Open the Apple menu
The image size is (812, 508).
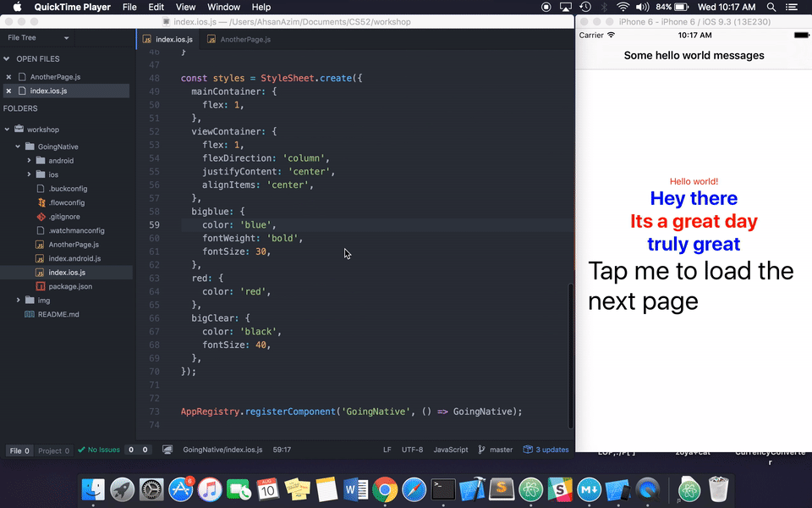(x=17, y=7)
